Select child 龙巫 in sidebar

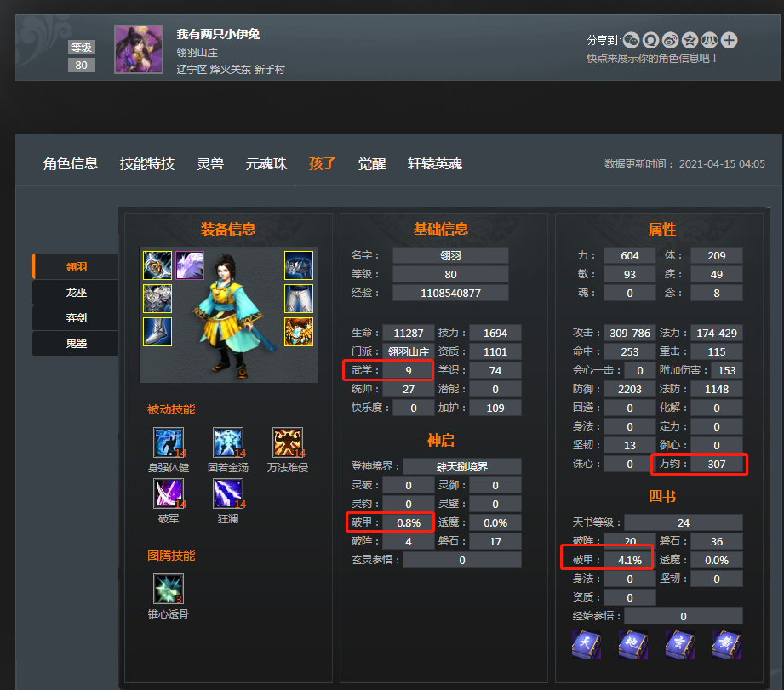coord(76,293)
